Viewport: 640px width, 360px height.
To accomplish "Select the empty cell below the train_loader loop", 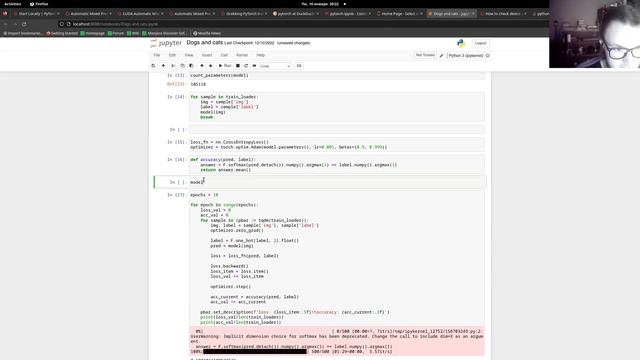I will (x=337, y=130).
